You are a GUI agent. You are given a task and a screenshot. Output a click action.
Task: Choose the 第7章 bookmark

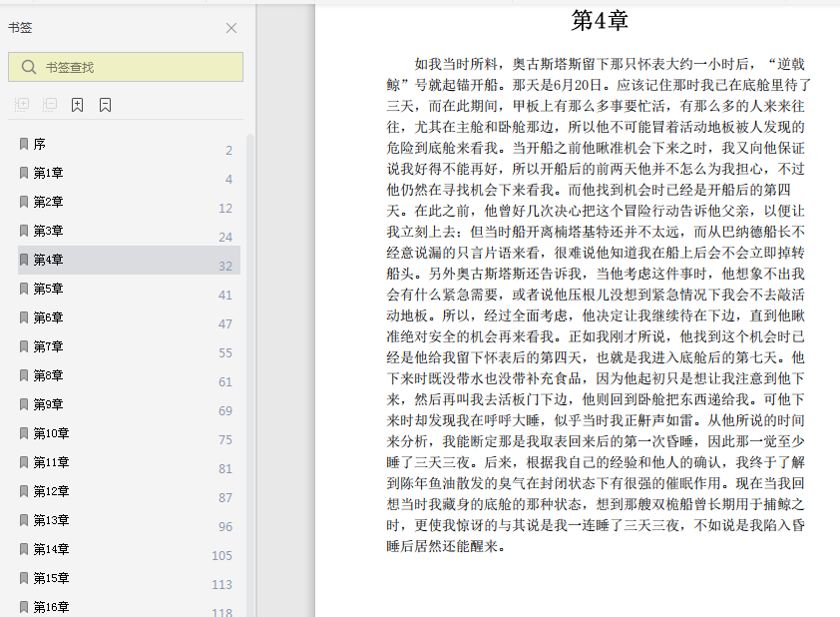click(x=129, y=346)
